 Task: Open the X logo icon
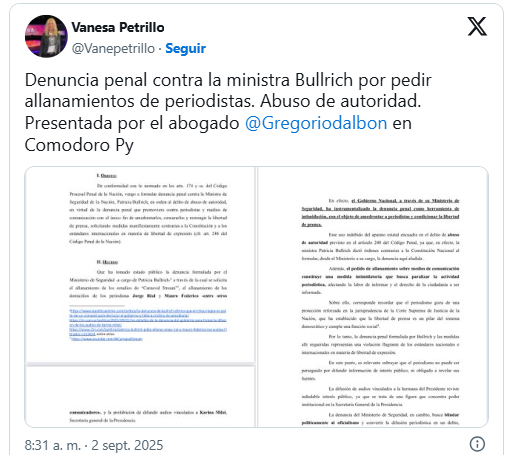[477, 26]
